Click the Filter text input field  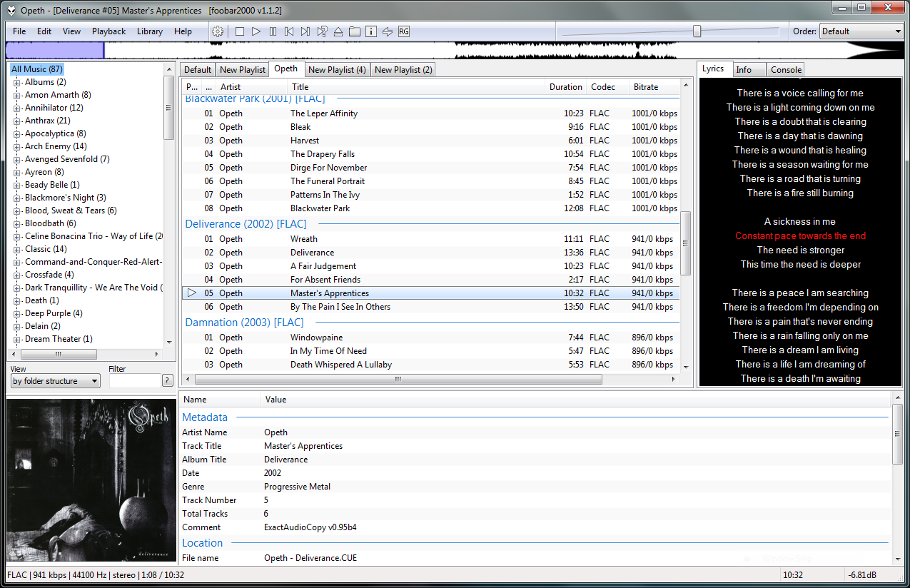coord(134,381)
